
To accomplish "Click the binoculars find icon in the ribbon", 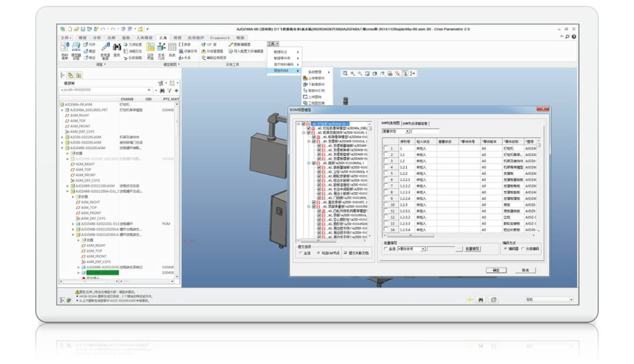I will coord(117,46).
